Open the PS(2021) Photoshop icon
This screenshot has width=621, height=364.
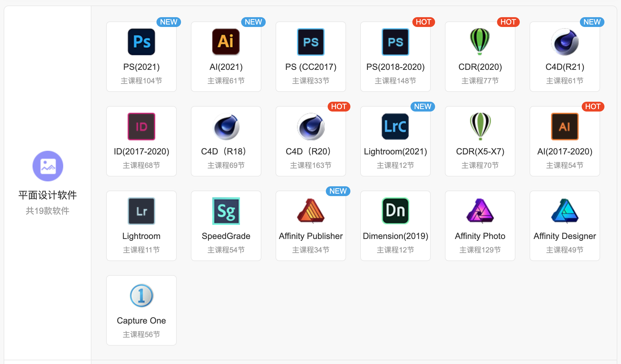click(141, 42)
